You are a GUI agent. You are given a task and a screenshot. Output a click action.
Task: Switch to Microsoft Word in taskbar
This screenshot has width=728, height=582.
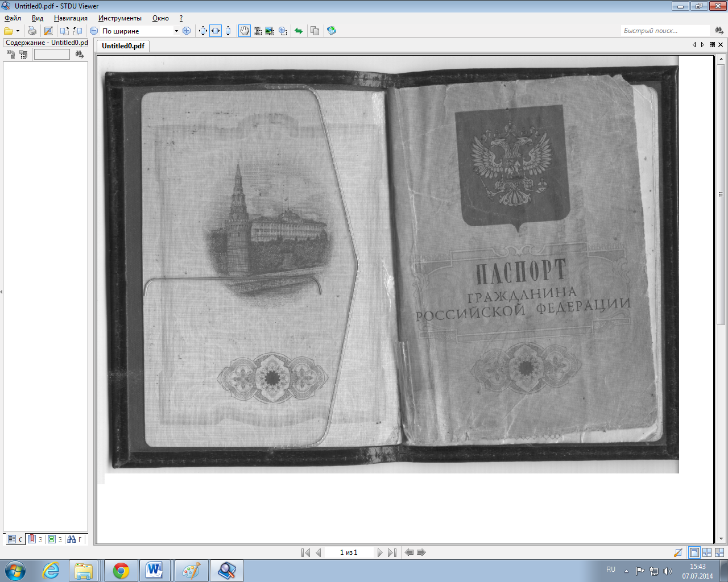154,571
